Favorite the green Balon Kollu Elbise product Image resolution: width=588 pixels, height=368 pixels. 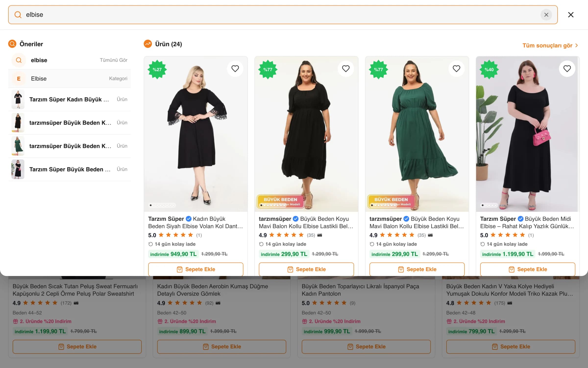point(456,69)
